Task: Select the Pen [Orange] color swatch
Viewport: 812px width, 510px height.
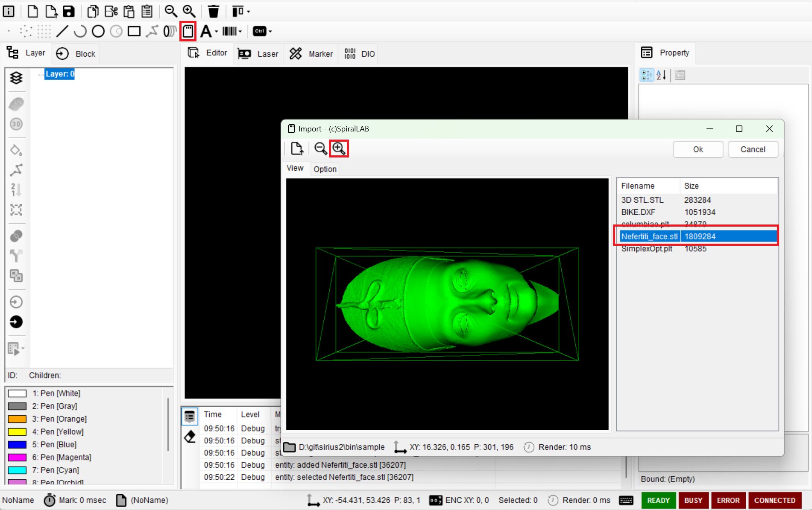Action: 17,419
